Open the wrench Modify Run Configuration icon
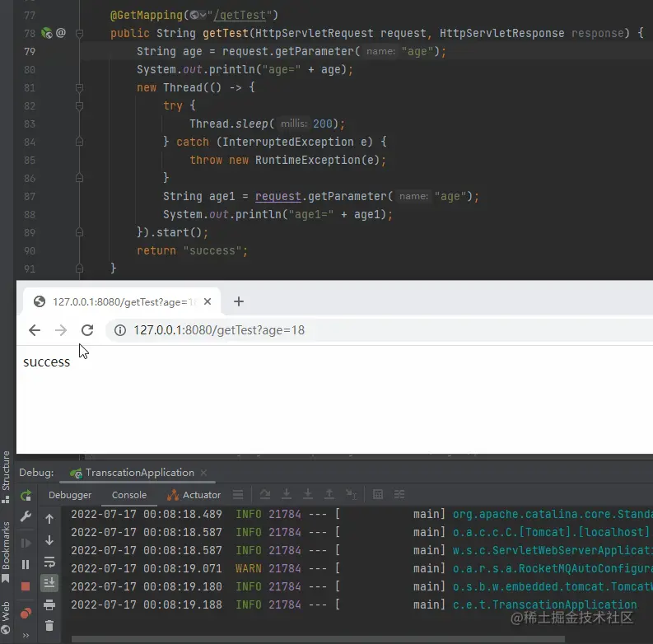The image size is (653, 644). tap(26, 517)
